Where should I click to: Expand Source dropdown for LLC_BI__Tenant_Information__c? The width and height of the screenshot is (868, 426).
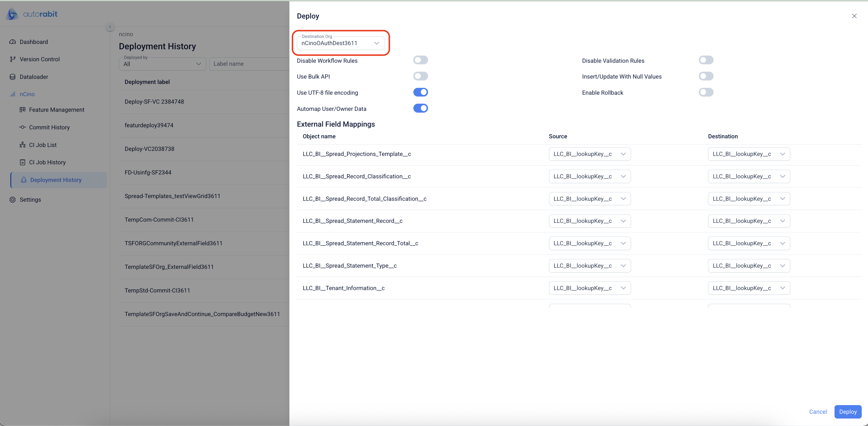(x=589, y=288)
